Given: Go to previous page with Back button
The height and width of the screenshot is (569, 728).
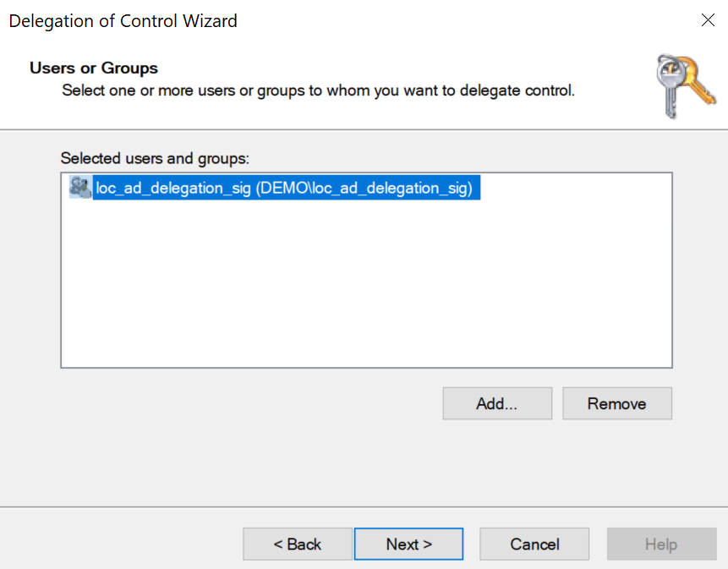Looking at the screenshot, I should tap(297, 544).
